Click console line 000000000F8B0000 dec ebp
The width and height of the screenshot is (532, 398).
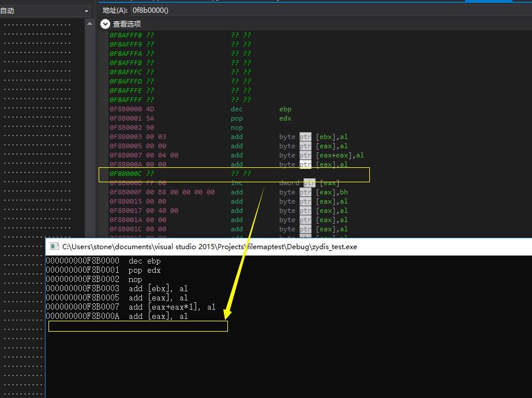pyautogui.click(x=103, y=261)
